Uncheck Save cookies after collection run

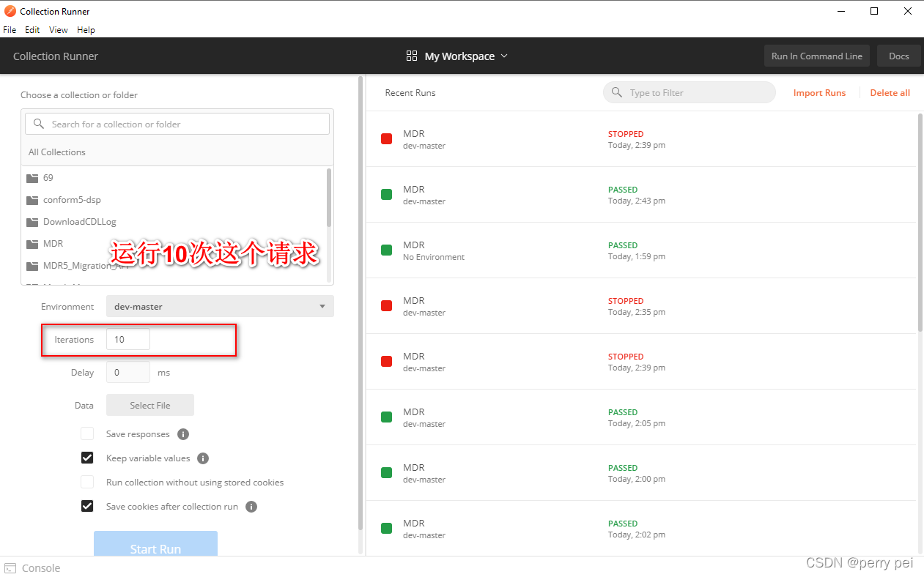pyautogui.click(x=87, y=506)
